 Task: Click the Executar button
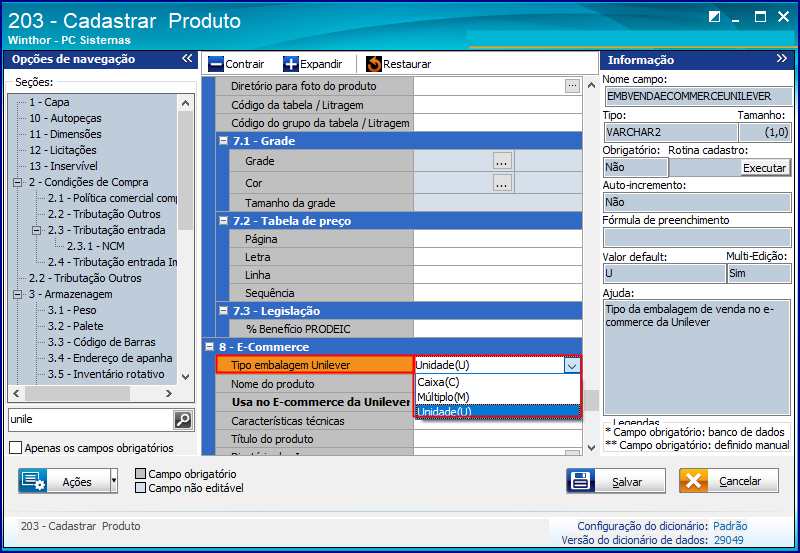tap(764, 168)
